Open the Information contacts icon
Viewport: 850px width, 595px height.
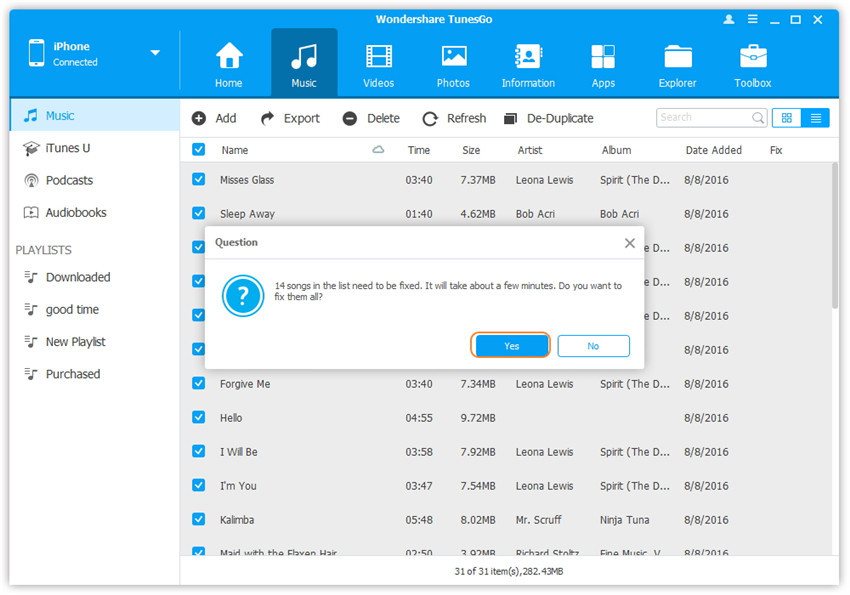coord(527,57)
